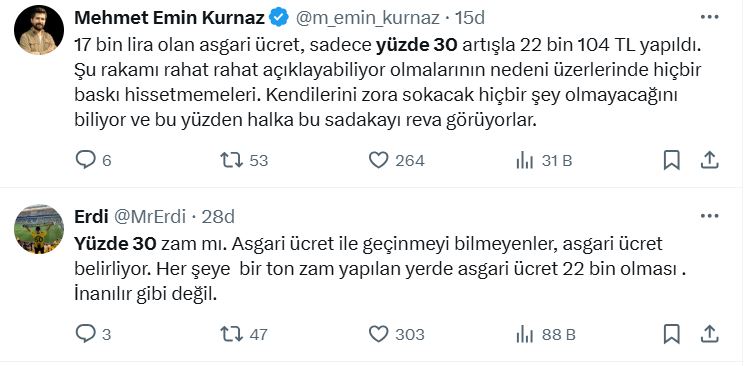This screenshot has height=366, width=746.
Task: Open more options on Kurnaz's tweet
Action: [x=709, y=17]
